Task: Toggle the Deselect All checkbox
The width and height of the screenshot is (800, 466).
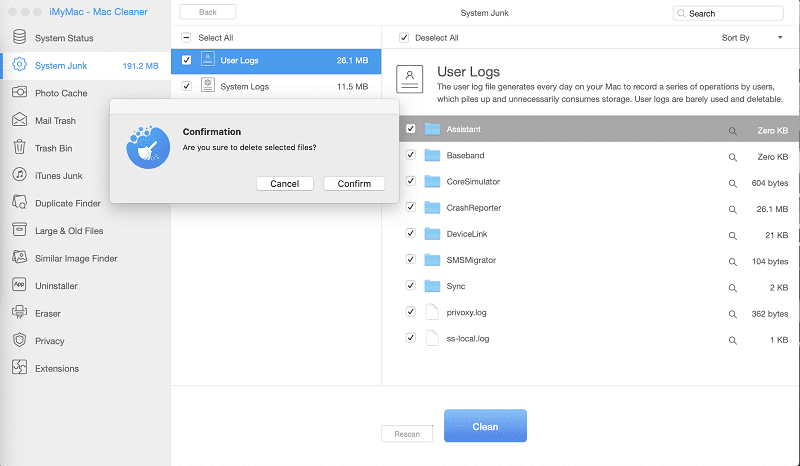Action: tap(404, 37)
